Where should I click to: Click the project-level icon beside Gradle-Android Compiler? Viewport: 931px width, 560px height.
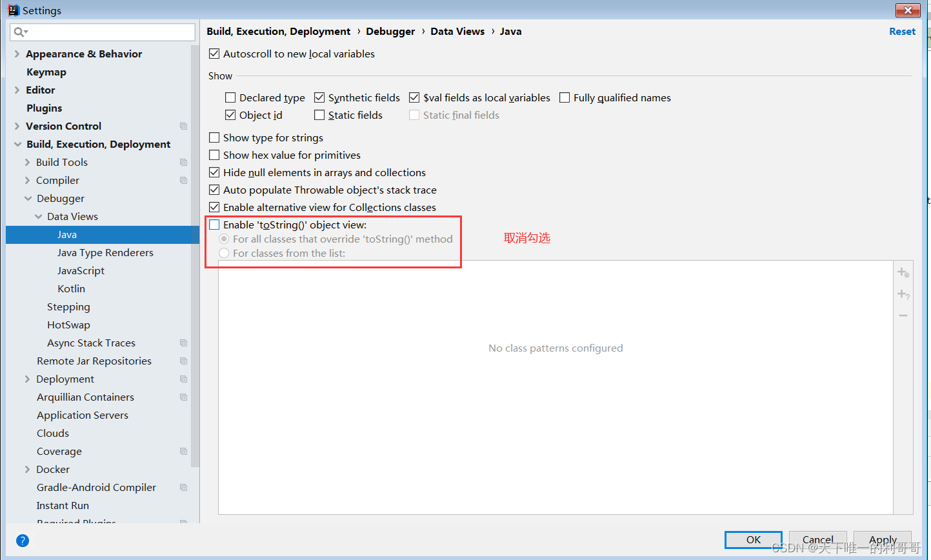pyautogui.click(x=183, y=487)
